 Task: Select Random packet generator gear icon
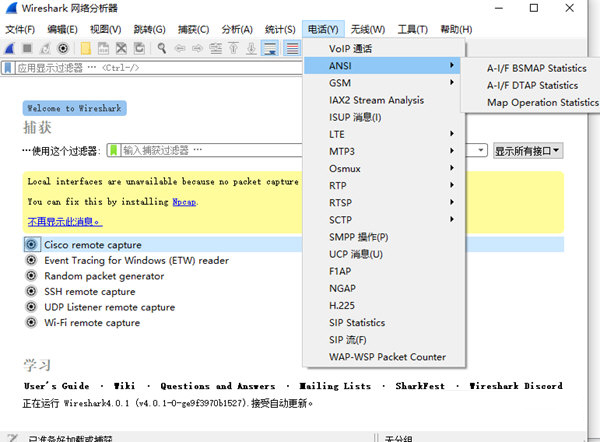click(31, 276)
